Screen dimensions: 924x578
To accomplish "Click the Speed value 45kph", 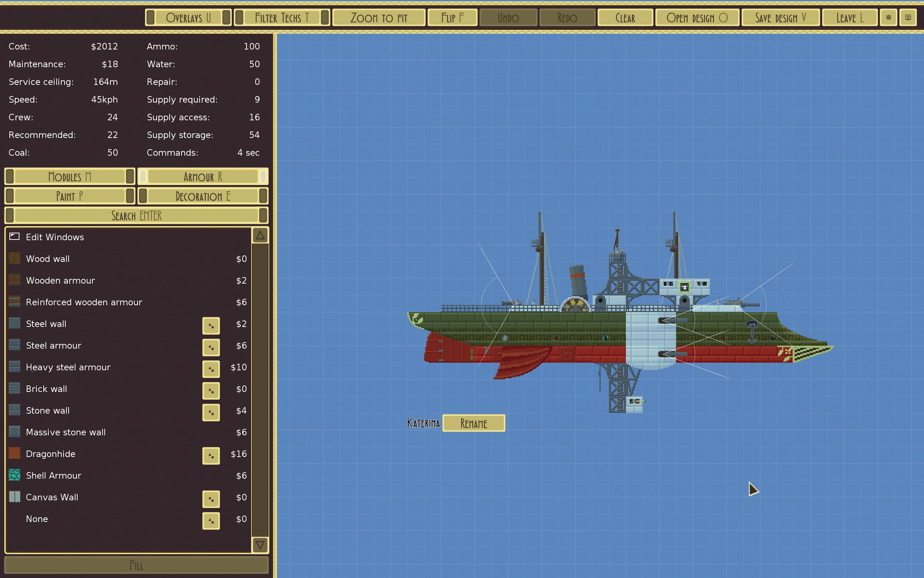I will [104, 99].
